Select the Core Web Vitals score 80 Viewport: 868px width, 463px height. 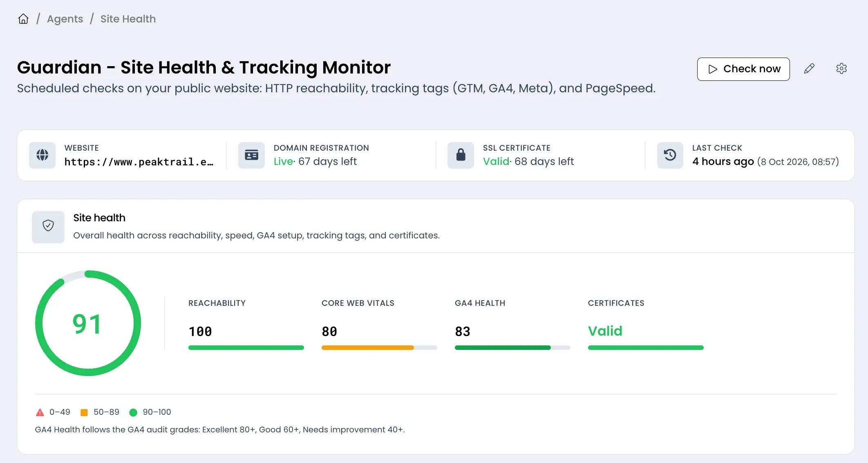329,331
